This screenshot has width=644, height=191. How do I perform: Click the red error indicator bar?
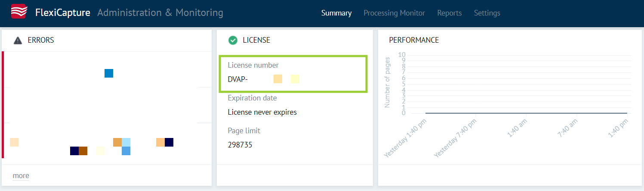coord(3,105)
